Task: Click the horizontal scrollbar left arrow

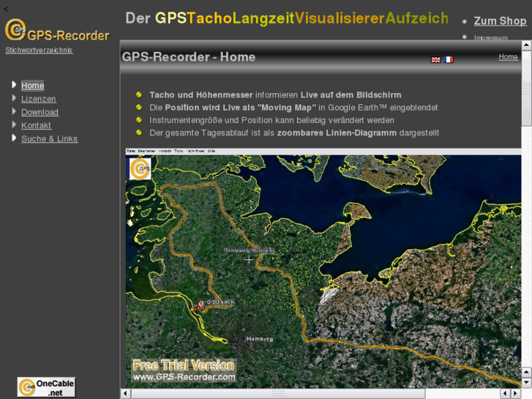Action: 125,393
